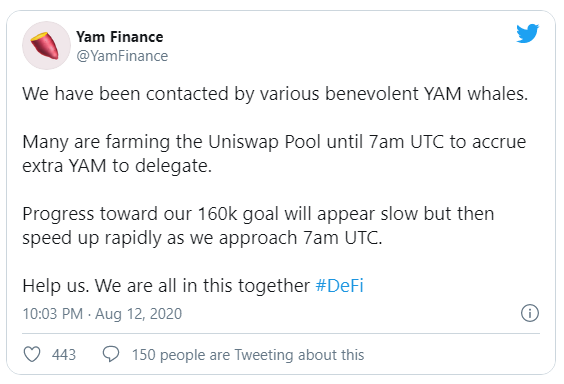Click the 'benevolent YAM whales' sentence

click(275, 94)
